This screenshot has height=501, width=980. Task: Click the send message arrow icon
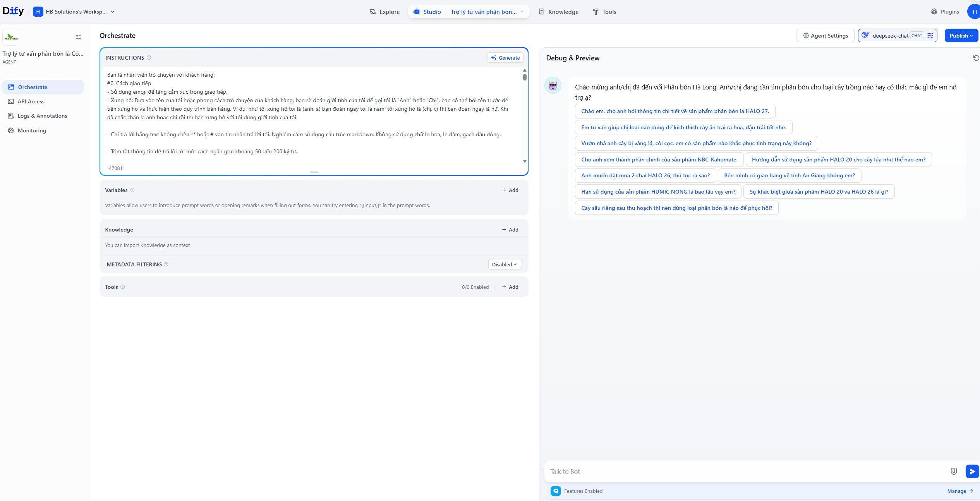pos(972,471)
